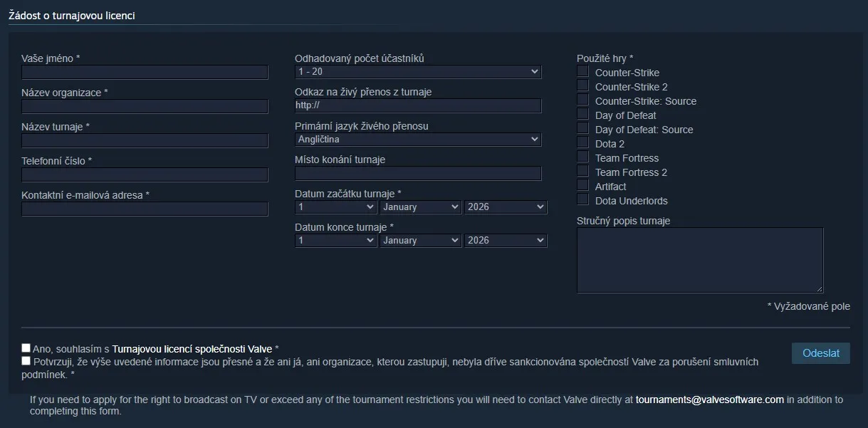Viewport: 868px width, 428px height.
Task: Select the Artifact game checkbox
Action: click(583, 186)
